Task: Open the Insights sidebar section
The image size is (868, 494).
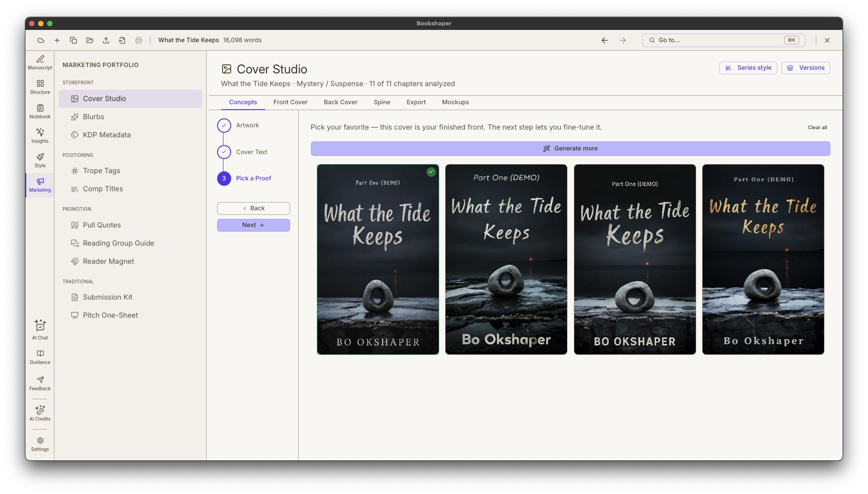Action: tap(40, 136)
